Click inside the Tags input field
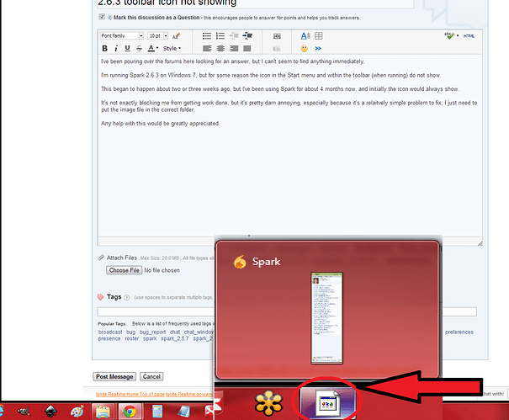509x420 pixels. click(287, 311)
